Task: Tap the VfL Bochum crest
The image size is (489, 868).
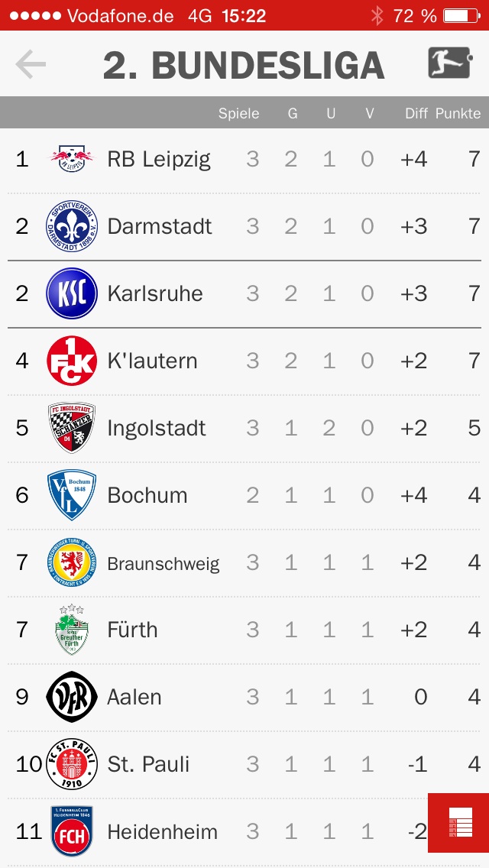Action: (72, 495)
